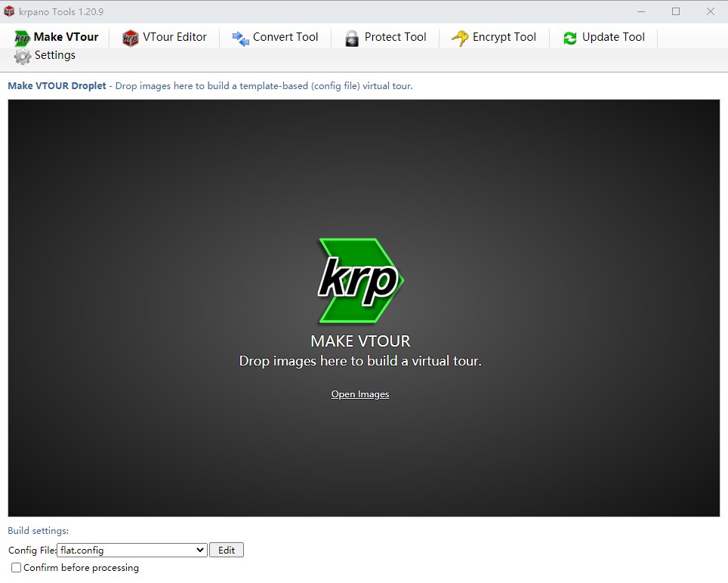Enable Confirm before processing checkbox
Screen dimensions: 728x583
[16, 568]
